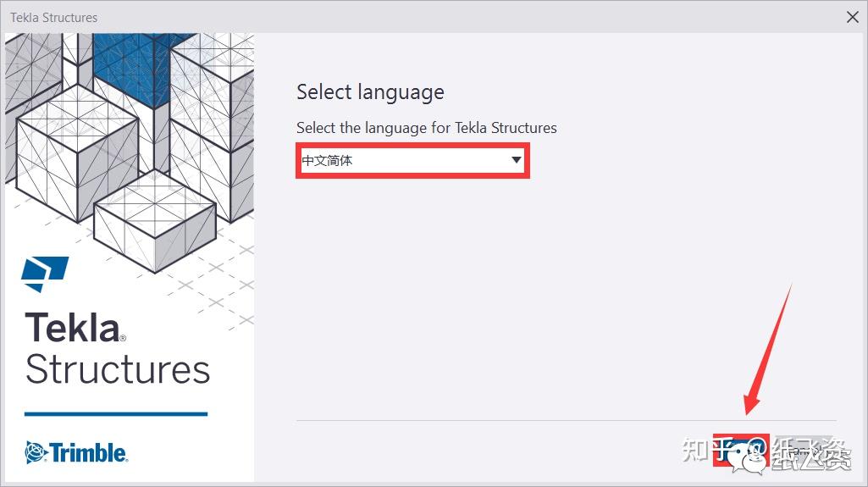Click the Structures word in sidebar
Viewport: 868px width, 487px height.
click(118, 370)
